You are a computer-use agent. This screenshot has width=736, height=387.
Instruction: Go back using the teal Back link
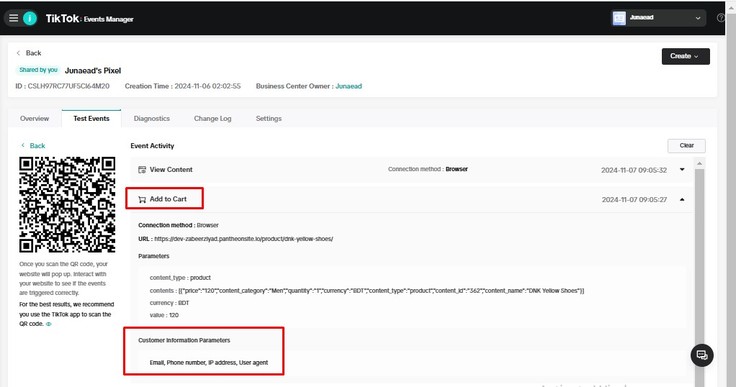click(33, 146)
